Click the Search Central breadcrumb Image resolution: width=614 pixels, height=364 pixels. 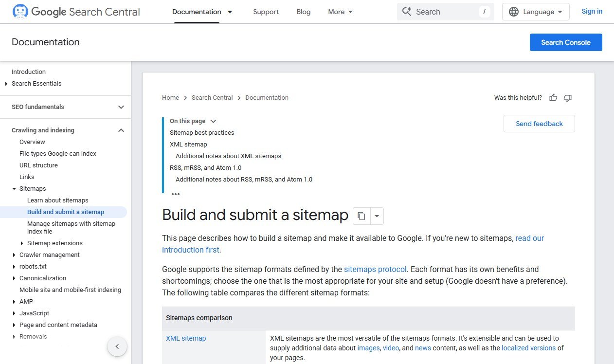pyautogui.click(x=212, y=98)
